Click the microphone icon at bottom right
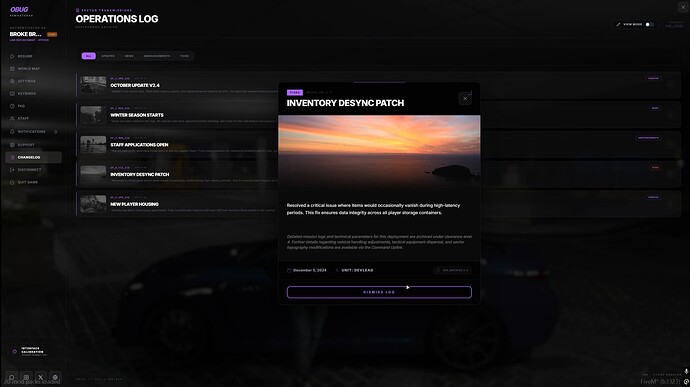Image resolution: width=690 pixels, height=387 pixels. pos(686,372)
